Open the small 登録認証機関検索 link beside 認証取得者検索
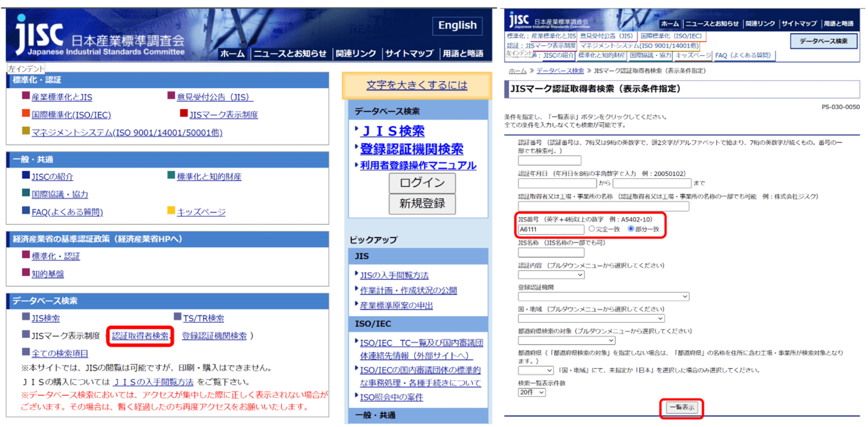 [214, 336]
